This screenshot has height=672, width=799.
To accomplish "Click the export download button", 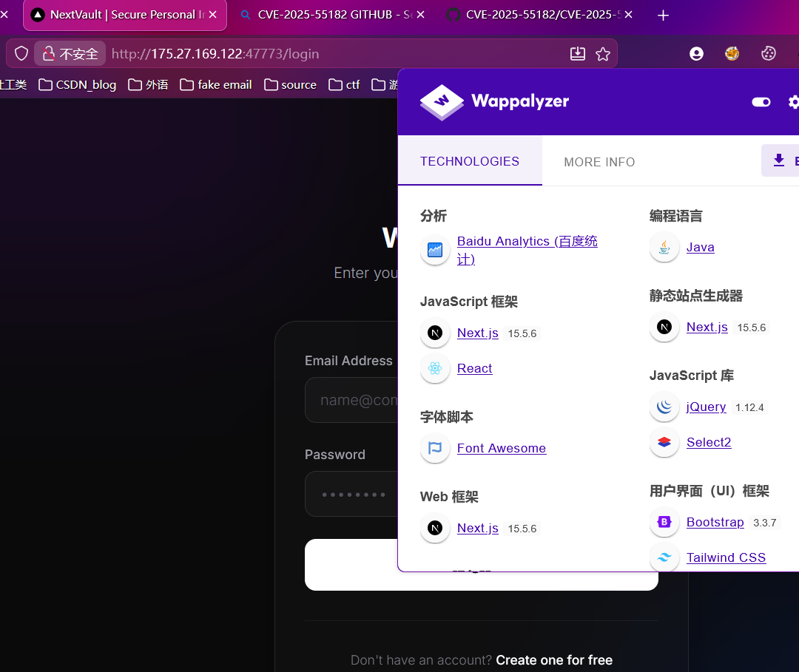I will [780, 160].
